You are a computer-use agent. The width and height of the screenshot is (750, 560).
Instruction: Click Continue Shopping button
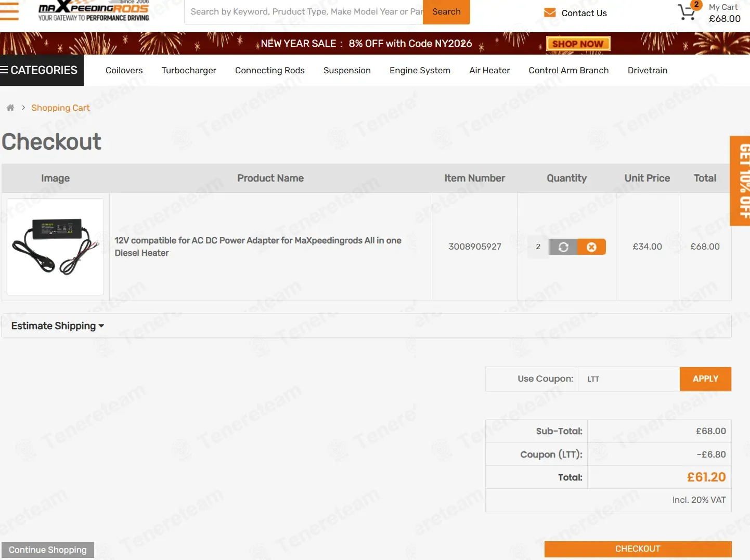point(48,550)
